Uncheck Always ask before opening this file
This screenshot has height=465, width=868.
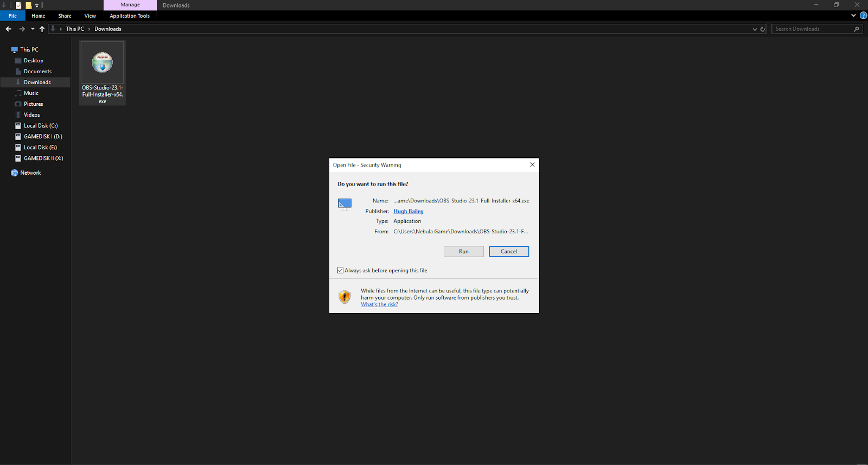click(340, 270)
